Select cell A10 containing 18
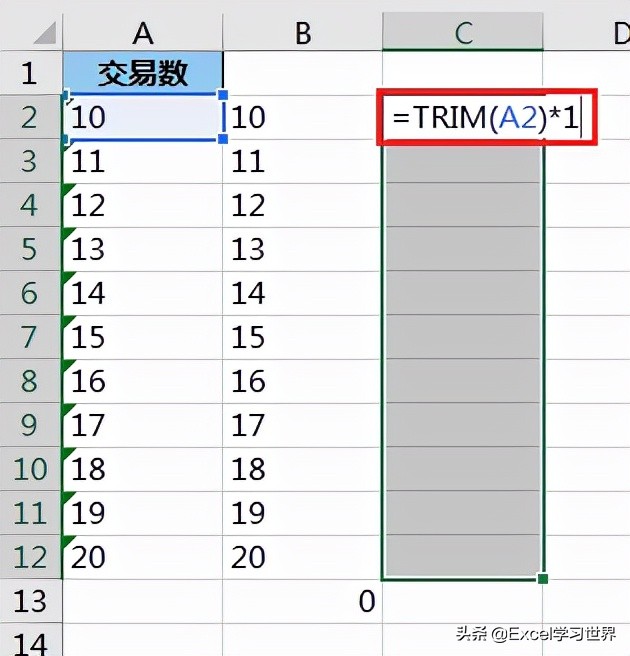The height and width of the screenshot is (656, 630). coord(143,469)
